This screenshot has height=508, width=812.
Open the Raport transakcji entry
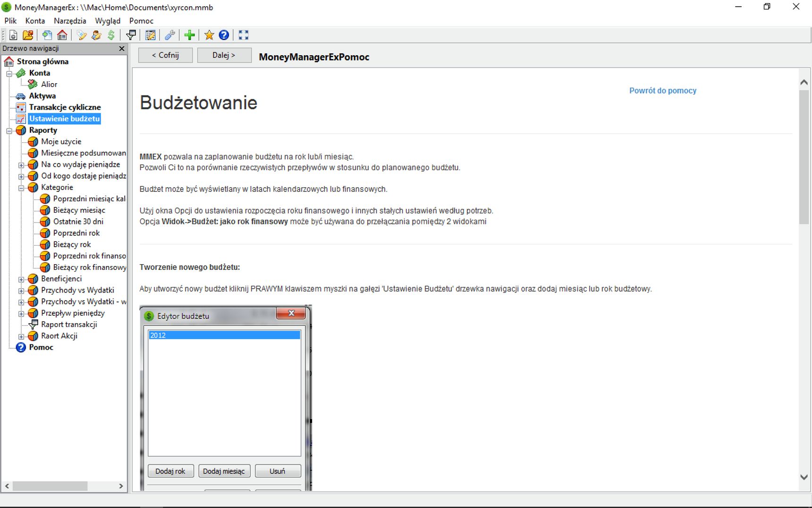(x=69, y=325)
